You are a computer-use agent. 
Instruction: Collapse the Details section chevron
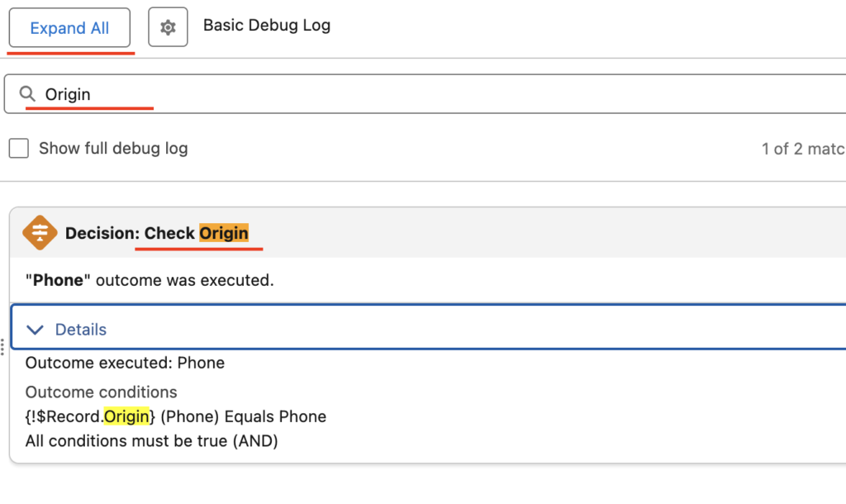point(35,329)
